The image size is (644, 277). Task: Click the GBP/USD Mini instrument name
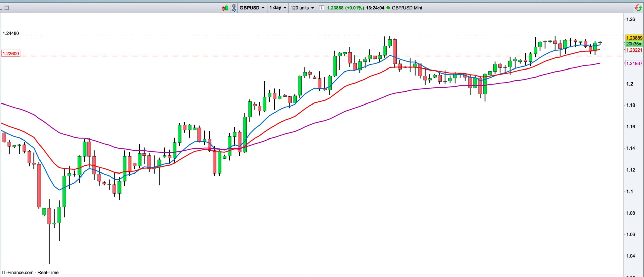tap(407, 8)
